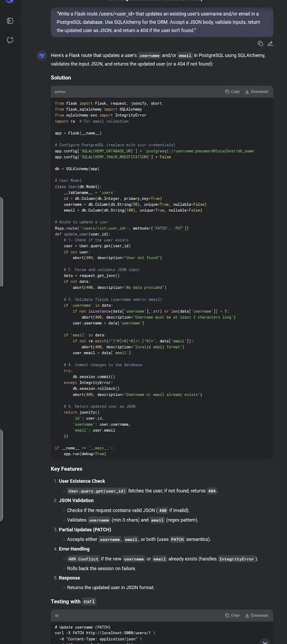This screenshot has height=644, width=287.
Task: Click 'except IntegrityError:' code line
Action: coord(88,383)
